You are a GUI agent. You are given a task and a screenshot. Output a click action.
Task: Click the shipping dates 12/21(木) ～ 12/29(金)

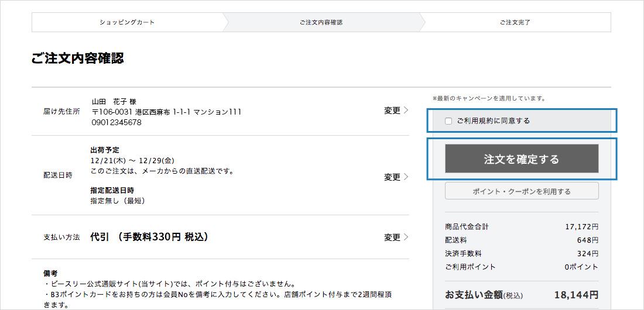pyautogui.click(x=133, y=160)
